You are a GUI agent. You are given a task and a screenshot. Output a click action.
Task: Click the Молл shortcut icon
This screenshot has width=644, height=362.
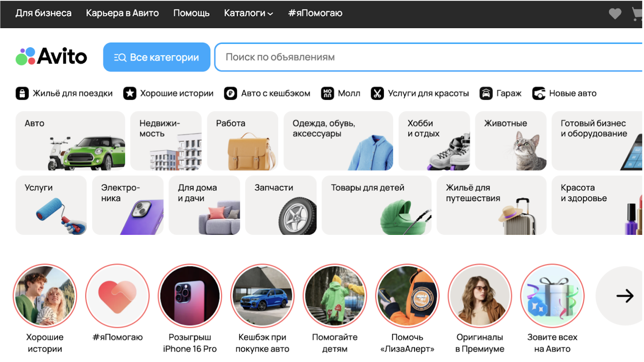327,93
